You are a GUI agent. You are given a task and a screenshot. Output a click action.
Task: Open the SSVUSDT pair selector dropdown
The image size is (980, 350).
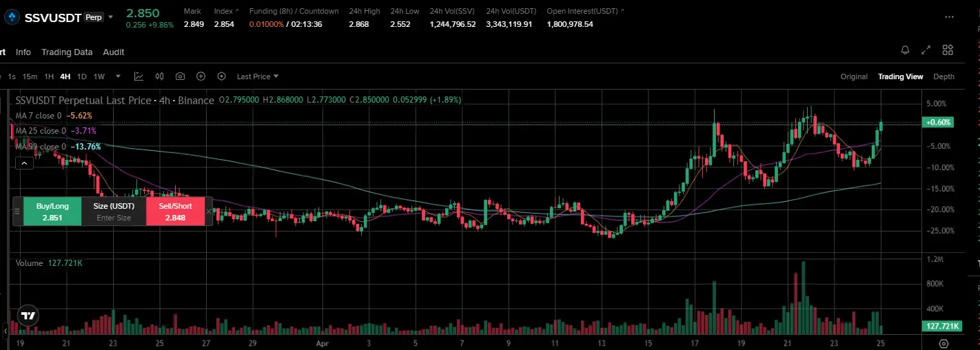[110, 17]
